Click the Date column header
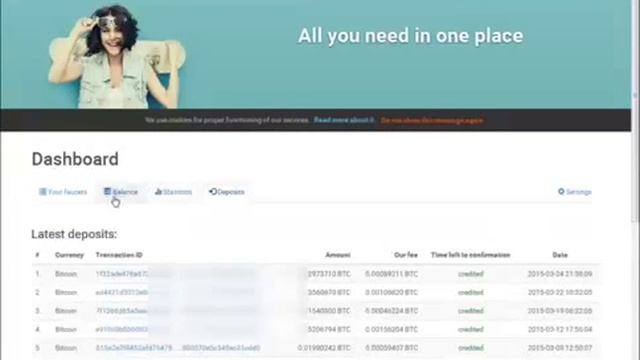 [560, 255]
